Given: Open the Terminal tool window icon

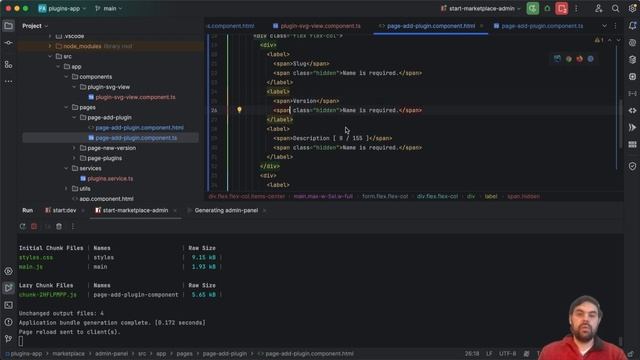Looking at the screenshot, I should 8,305.
